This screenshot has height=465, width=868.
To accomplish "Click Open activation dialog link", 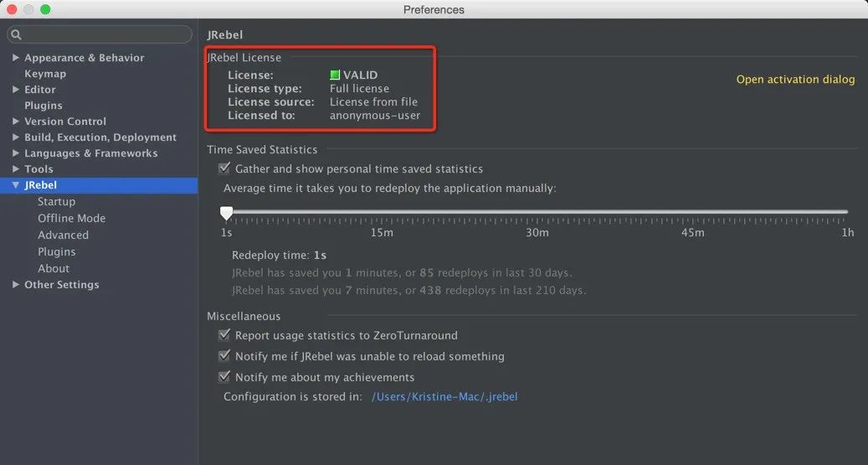I will click(x=795, y=80).
